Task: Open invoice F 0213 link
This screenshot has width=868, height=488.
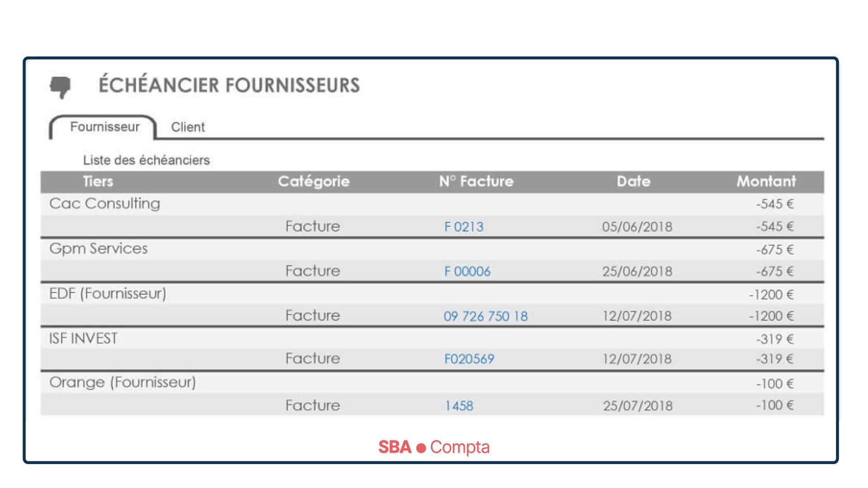Action: (x=464, y=227)
